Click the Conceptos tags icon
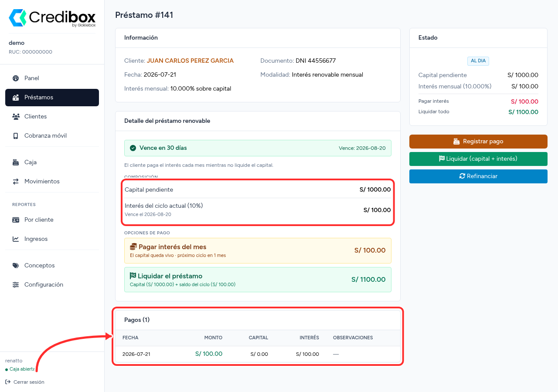The image size is (558, 392). 16,266
